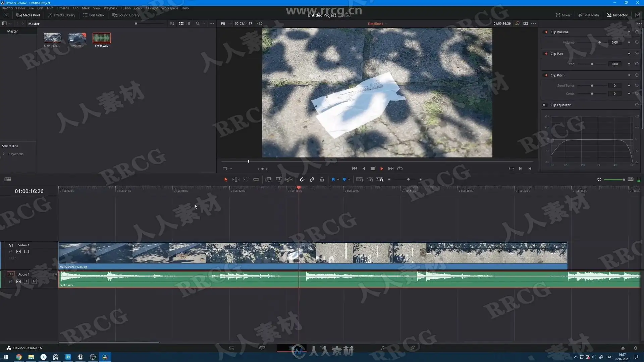The height and width of the screenshot is (362, 644).
Task: Toggle the linked selection chain icon
Action: [x=312, y=180]
